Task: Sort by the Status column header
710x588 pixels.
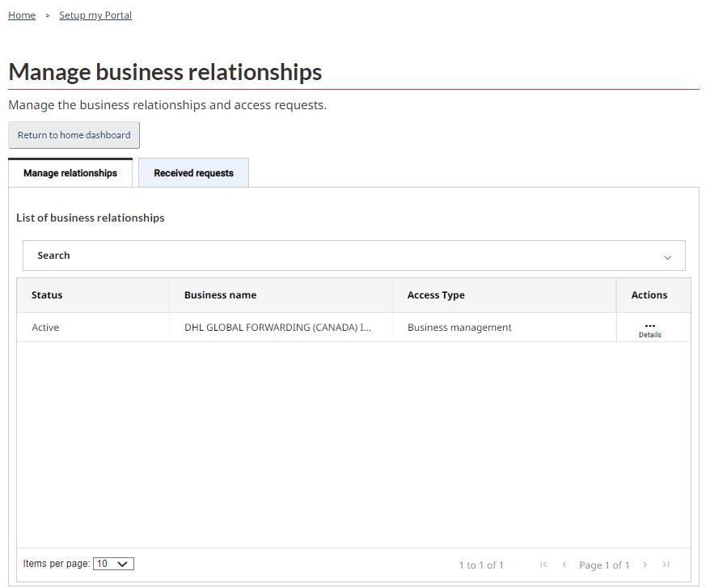Action: coord(47,295)
